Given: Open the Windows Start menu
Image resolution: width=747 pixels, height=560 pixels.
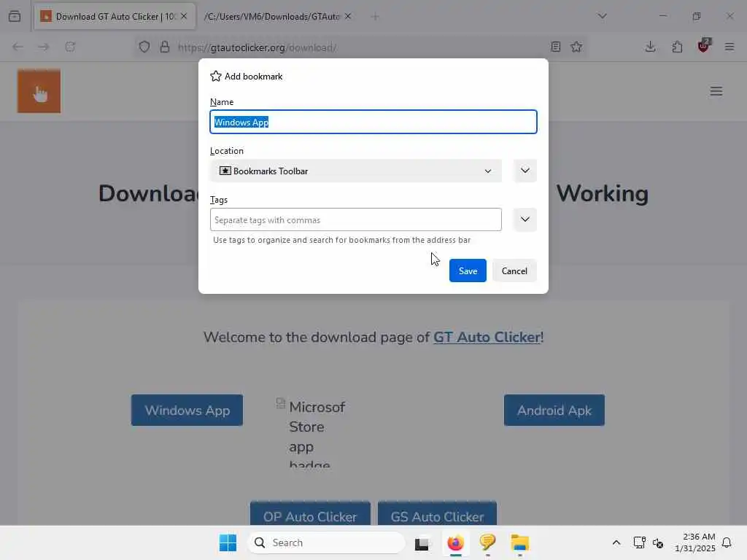Looking at the screenshot, I should (x=228, y=542).
